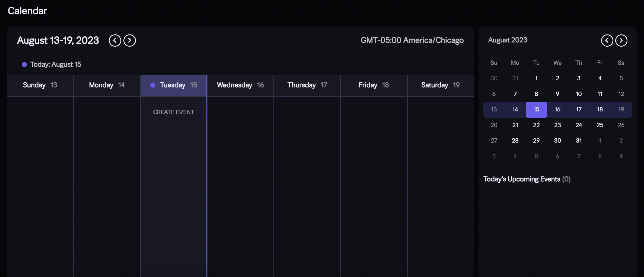Image resolution: width=644 pixels, height=277 pixels.
Task: Pick August 22 in the mini calendar
Action: 536,125
